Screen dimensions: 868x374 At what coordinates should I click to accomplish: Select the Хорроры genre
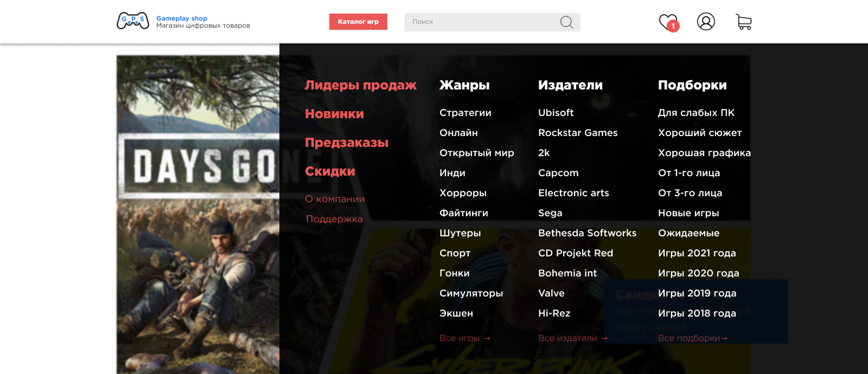click(x=463, y=193)
